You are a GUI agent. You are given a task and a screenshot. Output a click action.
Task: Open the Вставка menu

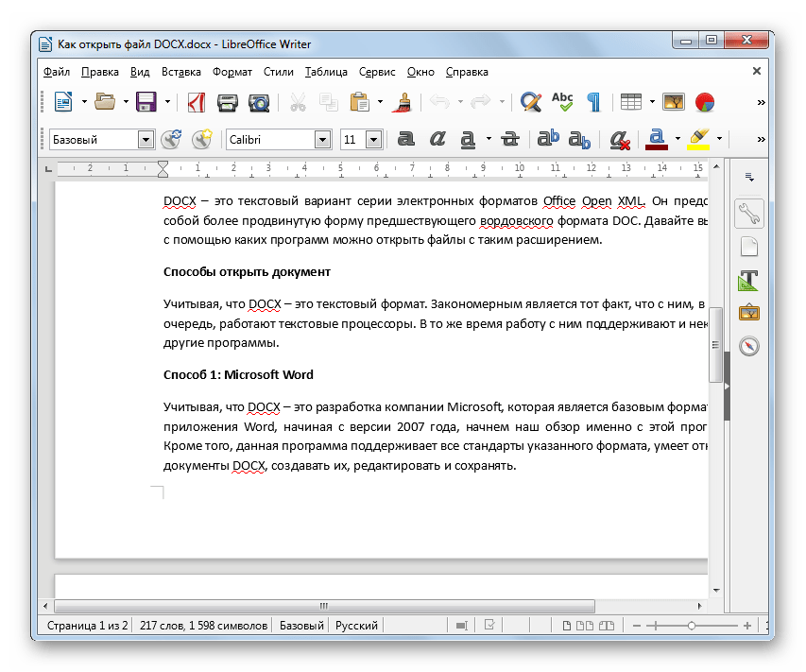tap(180, 72)
